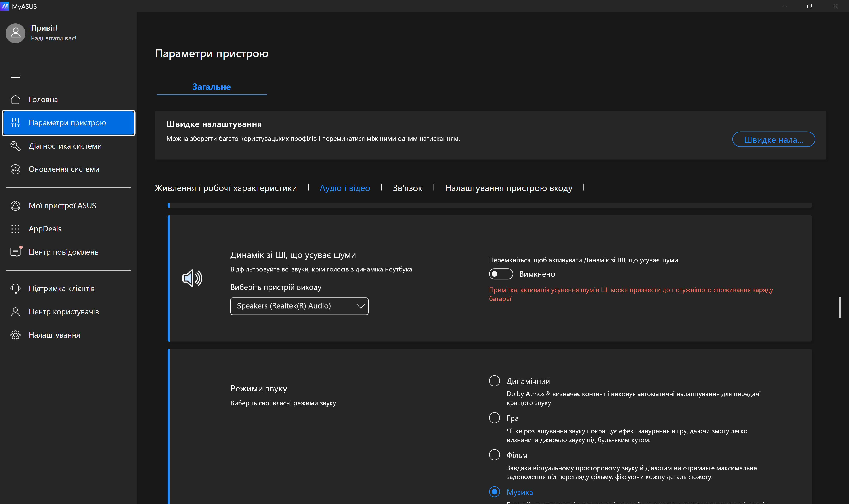849x504 pixels.
Task: Click the hamburger menu icon in sidebar
Action: [x=15, y=75]
